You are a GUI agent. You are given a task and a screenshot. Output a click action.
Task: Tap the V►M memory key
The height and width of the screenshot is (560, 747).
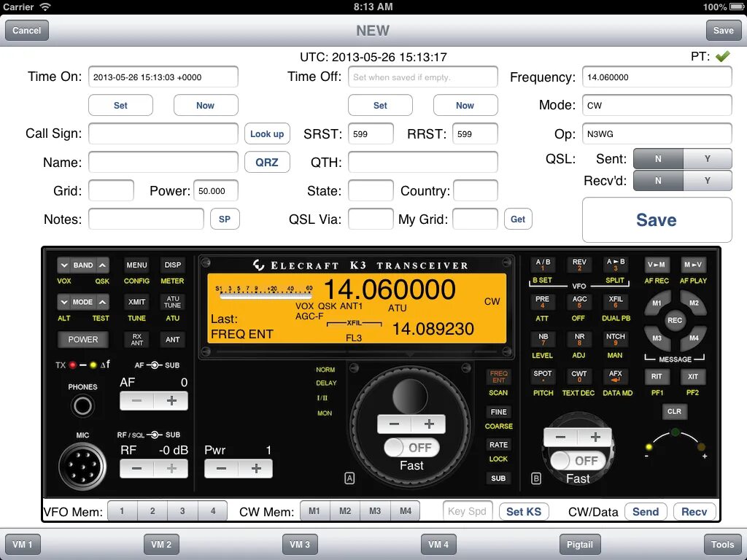[657, 264]
